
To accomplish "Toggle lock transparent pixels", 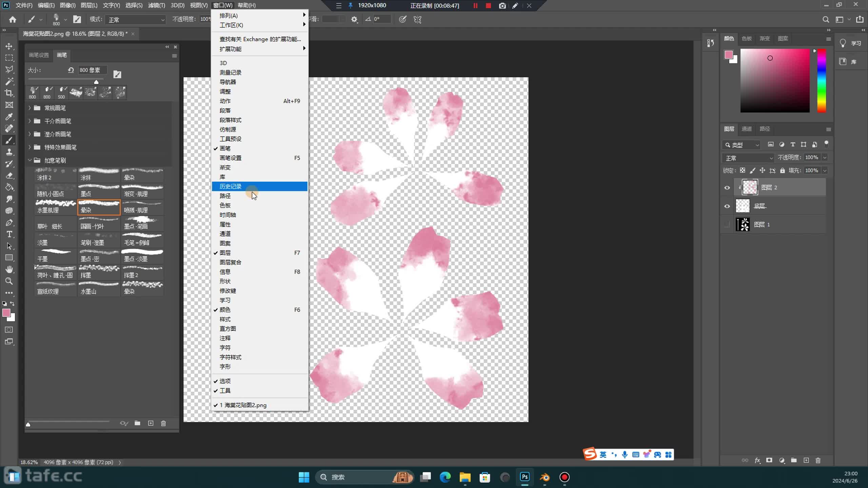I will [743, 170].
